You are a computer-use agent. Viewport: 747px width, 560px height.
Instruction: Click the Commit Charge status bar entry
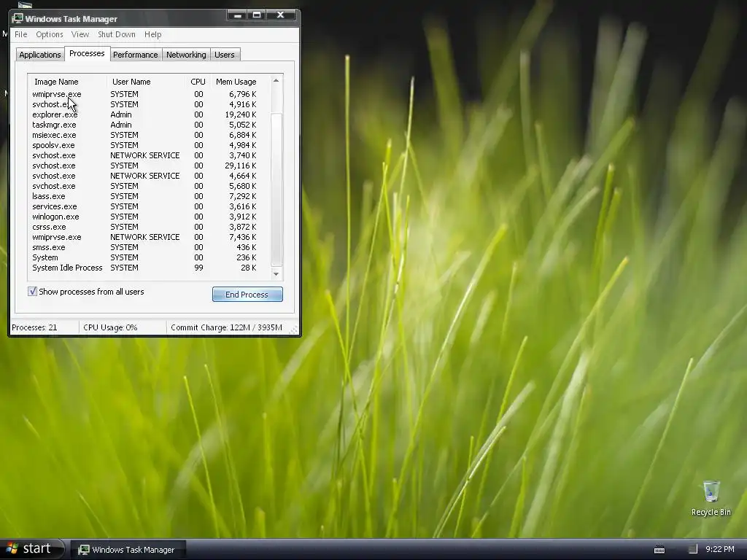click(x=226, y=327)
